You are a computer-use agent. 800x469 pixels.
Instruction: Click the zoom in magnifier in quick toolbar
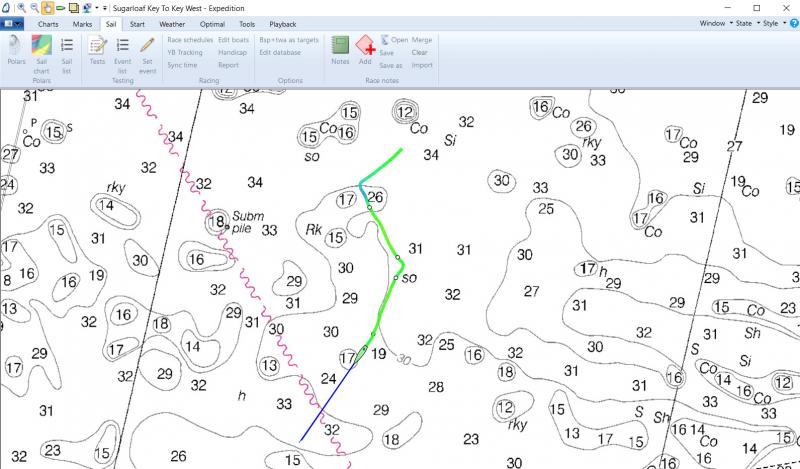(x=21, y=7)
